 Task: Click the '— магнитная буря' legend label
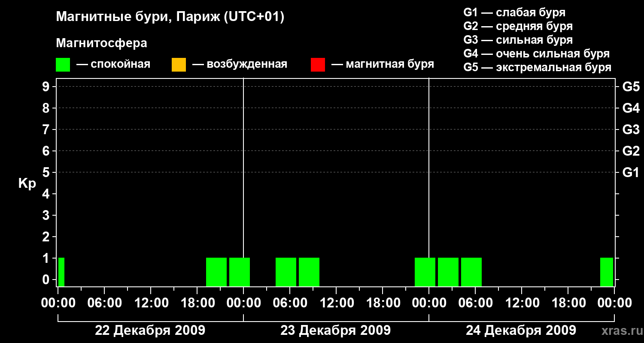pyautogui.click(x=383, y=64)
